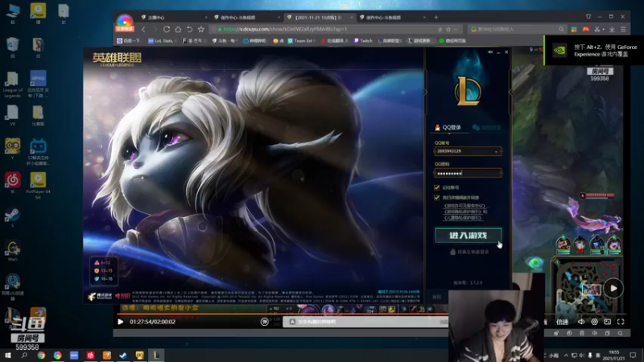Open the WeGame desktop shortcut
This screenshot has width=644, height=362.
12,251
